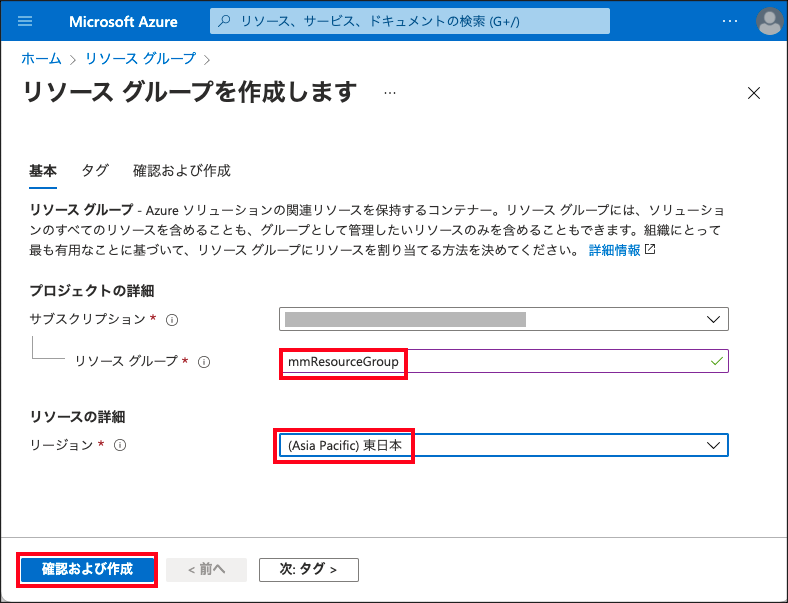Open the user account avatar
Image resolution: width=788 pixels, height=603 pixels.
pos(769,21)
